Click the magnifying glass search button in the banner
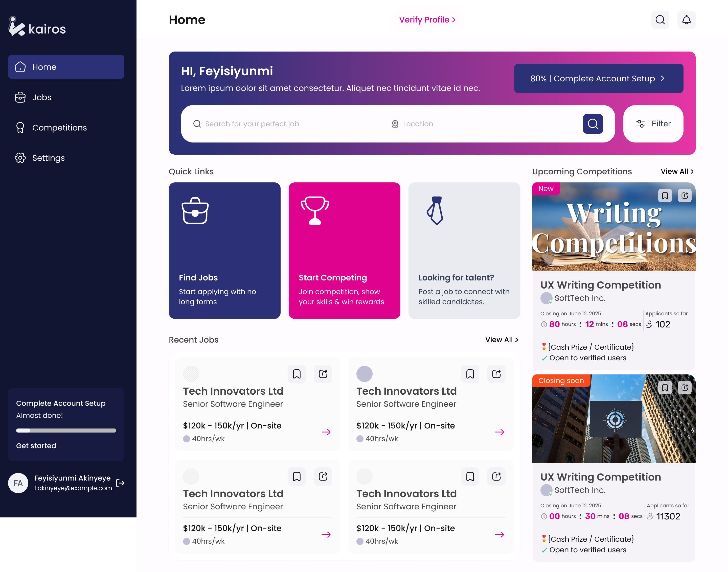The width and height of the screenshot is (728, 572). pos(592,124)
